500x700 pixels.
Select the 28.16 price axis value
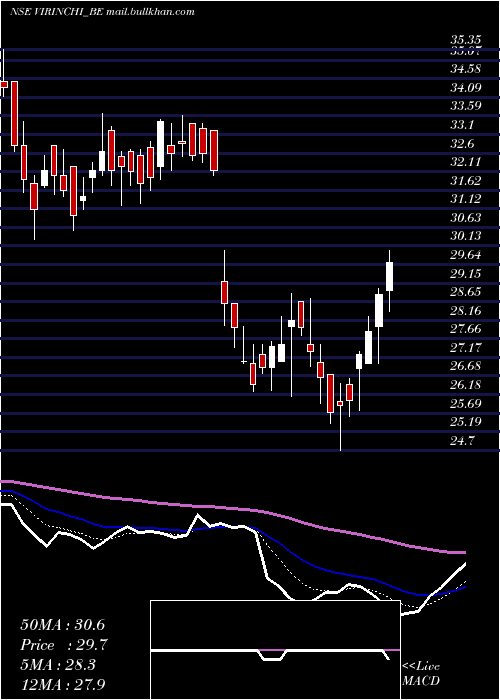466,310
